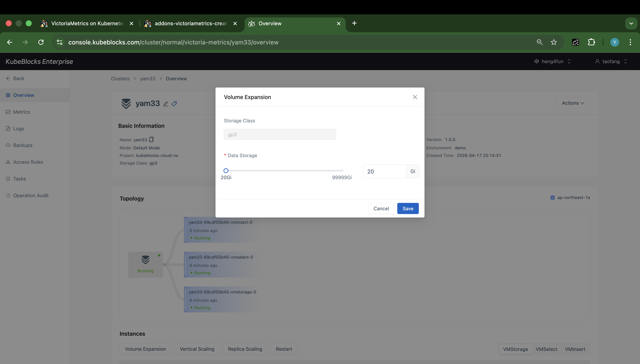The image size is (640, 364).
Task: Click the Tasks clock icon
Action: [8, 179]
